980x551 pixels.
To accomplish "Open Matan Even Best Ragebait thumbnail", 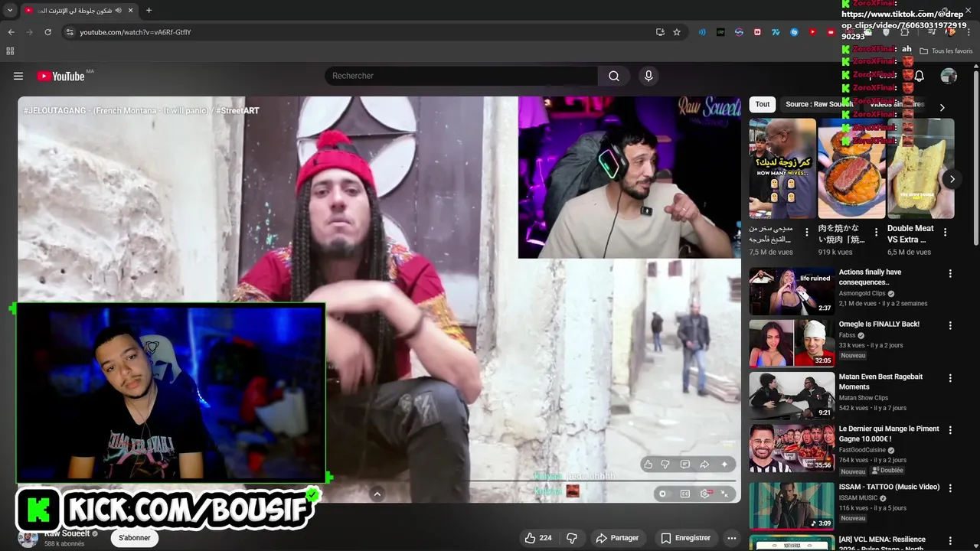I will [x=792, y=396].
